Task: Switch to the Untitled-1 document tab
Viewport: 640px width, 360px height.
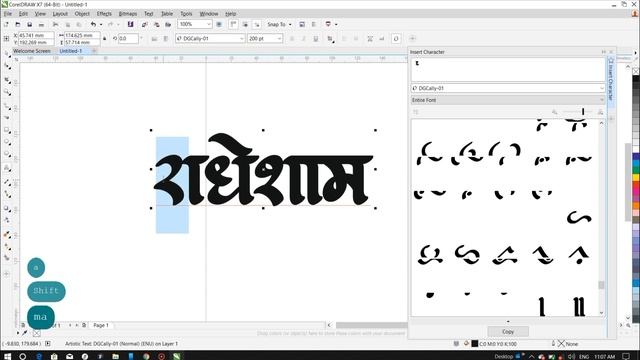Action: 71,51
